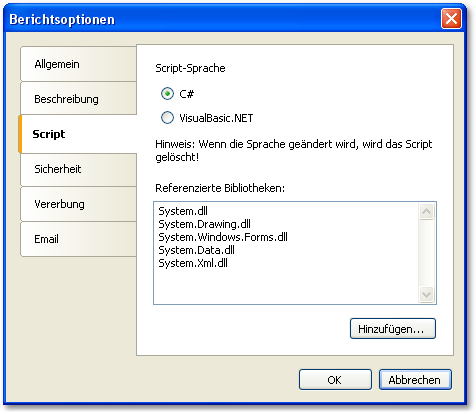Image resolution: width=476 pixels, height=414 pixels.
Task: Highlight System.Xml.dll in the list
Action: (193, 263)
